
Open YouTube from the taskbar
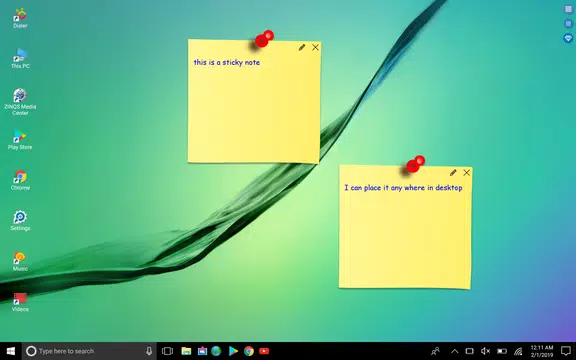tap(264, 351)
